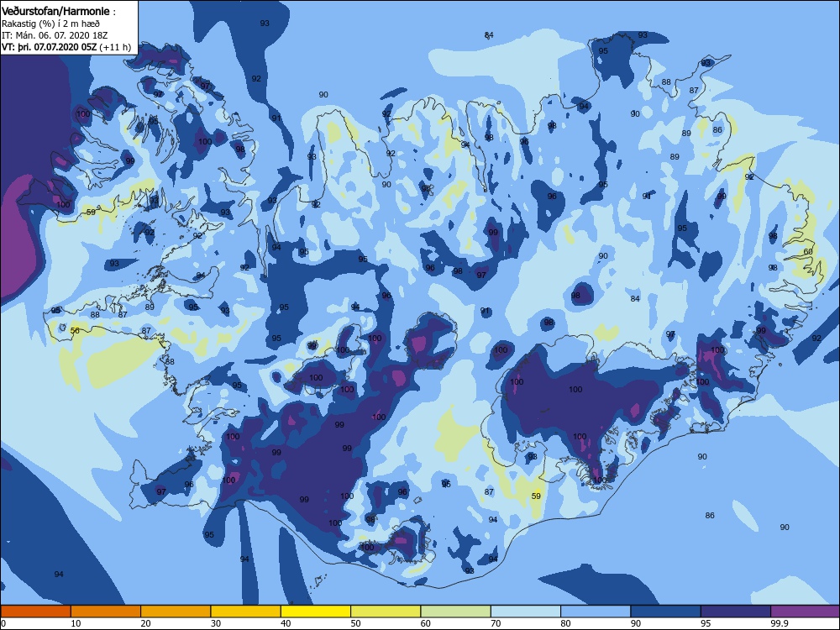Pick the 20–30 amber legend swatch
The image size is (840, 630).
tap(176, 612)
